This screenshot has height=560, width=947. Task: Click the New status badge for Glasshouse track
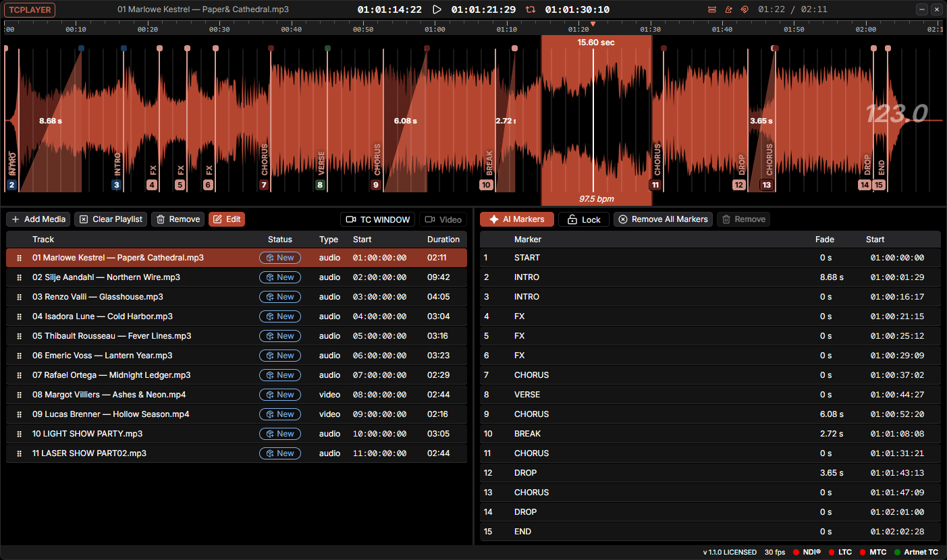coord(280,297)
